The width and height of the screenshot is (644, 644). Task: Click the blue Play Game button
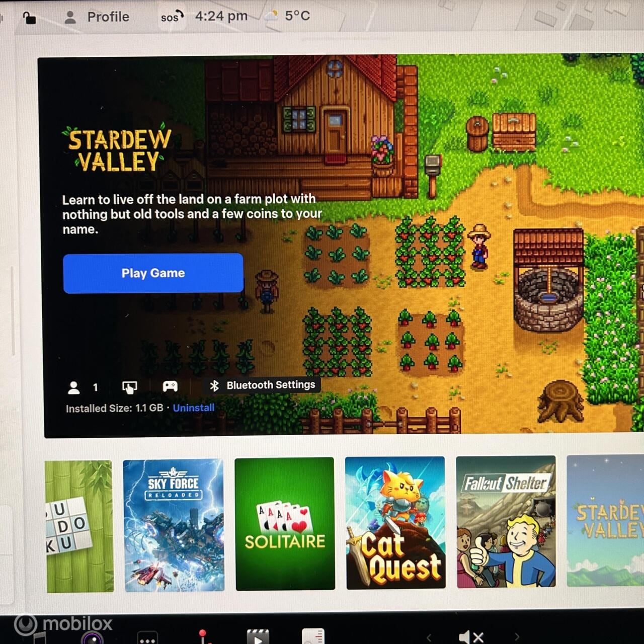coord(153,273)
